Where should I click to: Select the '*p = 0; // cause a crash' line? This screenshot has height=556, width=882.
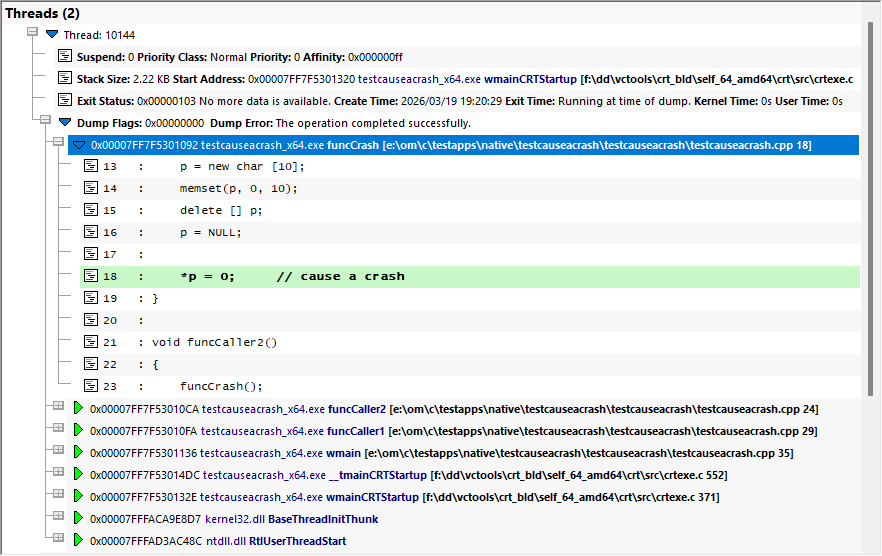tap(470, 276)
